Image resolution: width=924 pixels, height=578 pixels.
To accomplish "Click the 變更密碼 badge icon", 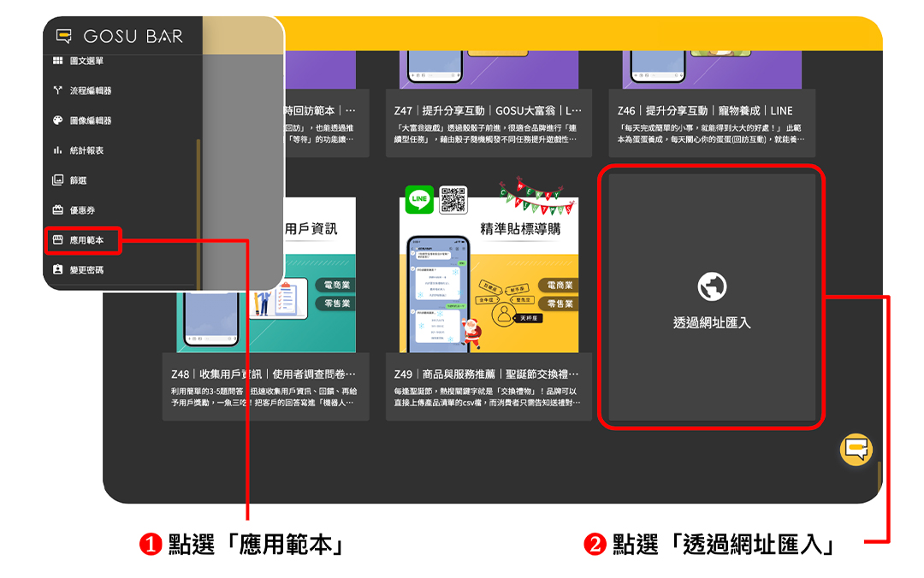I will click(x=58, y=270).
